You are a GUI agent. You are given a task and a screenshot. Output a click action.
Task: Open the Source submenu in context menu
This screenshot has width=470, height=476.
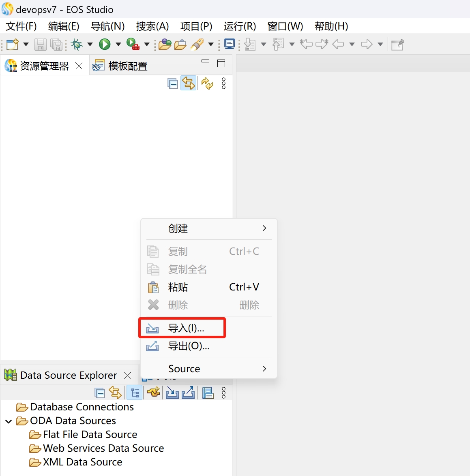click(209, 369)
